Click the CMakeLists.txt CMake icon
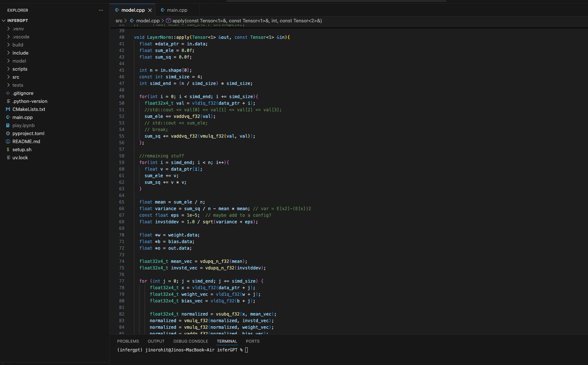Image resolution: width=588 pixels, height=365 pixels. (x=8, y=109)
